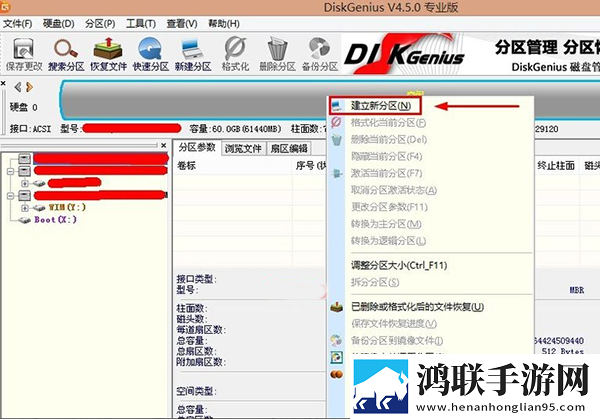
Task: Go to next disk with right arrow
Action: pyautogui.click(x=29, y=87)
